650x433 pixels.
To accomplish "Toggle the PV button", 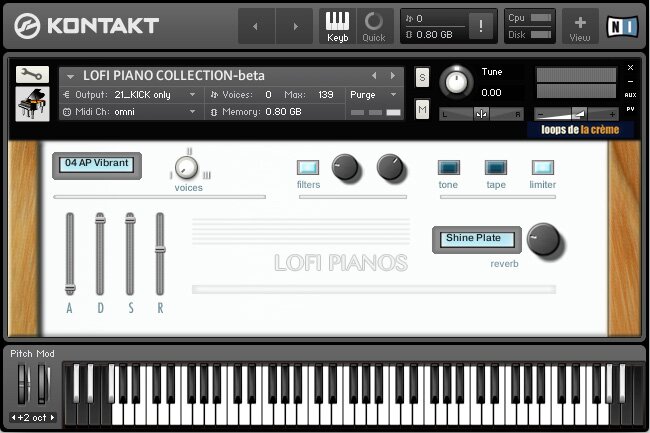I will [630, 109].
